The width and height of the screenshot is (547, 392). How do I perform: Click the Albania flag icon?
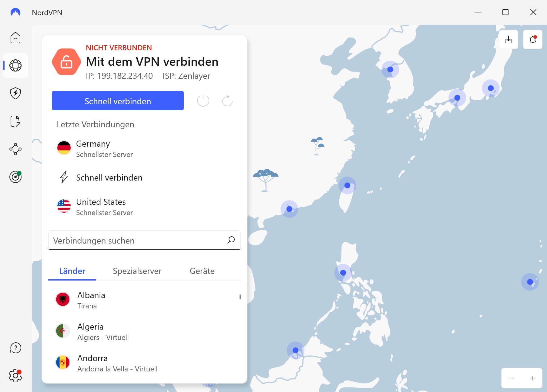point(63,299)
